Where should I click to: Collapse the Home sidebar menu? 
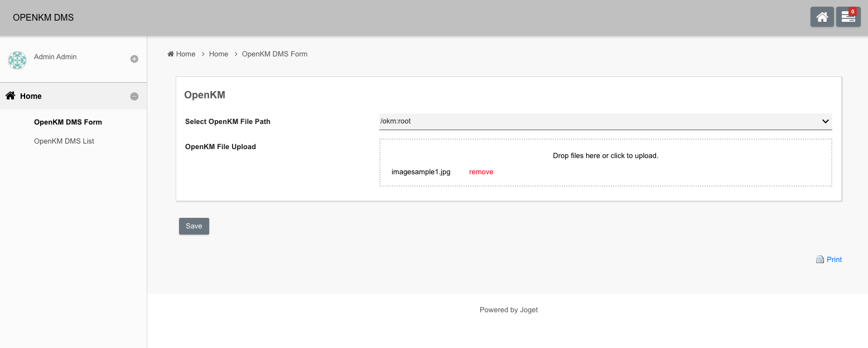(134, 97)
